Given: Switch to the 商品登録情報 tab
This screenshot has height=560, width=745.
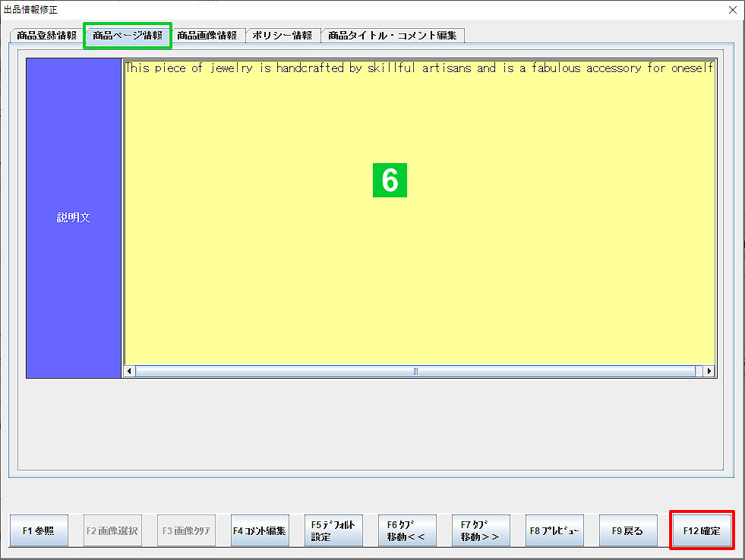Looking at the screenshot, I should [46, 36].
